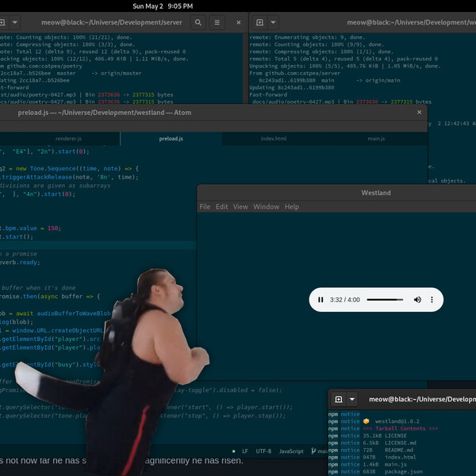The width and height of the screenshot is (476, 476).
Task: Mute the audio player volume
Action: [x=417, y=300]
